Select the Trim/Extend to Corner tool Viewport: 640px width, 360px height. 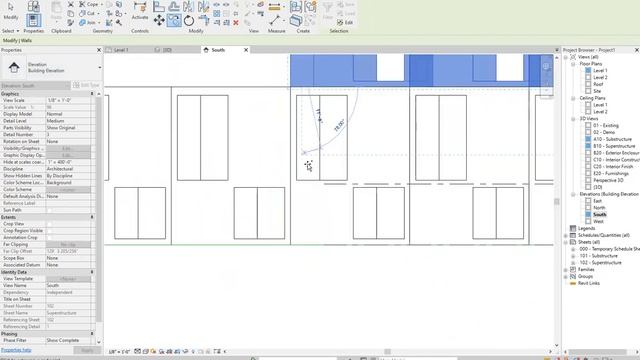204,20
